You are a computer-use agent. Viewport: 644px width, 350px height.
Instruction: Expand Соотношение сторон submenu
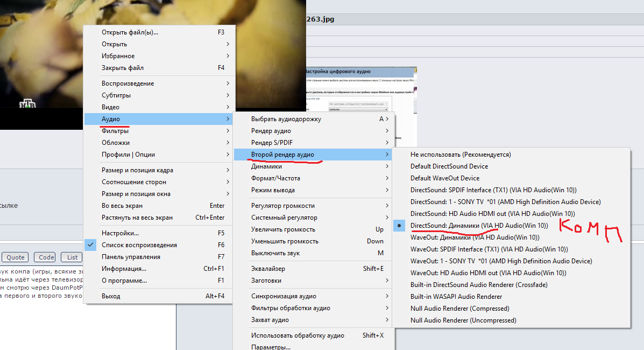(x=159, y=182)
